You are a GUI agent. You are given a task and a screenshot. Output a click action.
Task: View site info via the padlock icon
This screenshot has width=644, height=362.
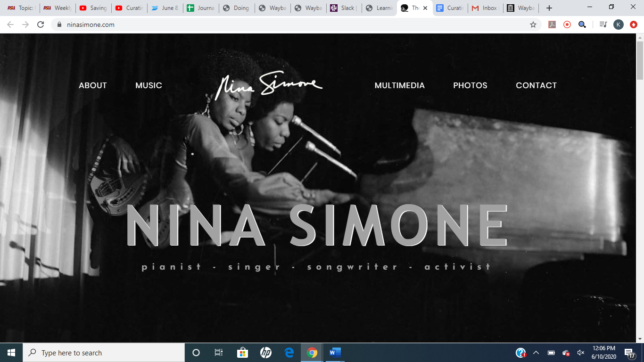(x=59, y=25)
